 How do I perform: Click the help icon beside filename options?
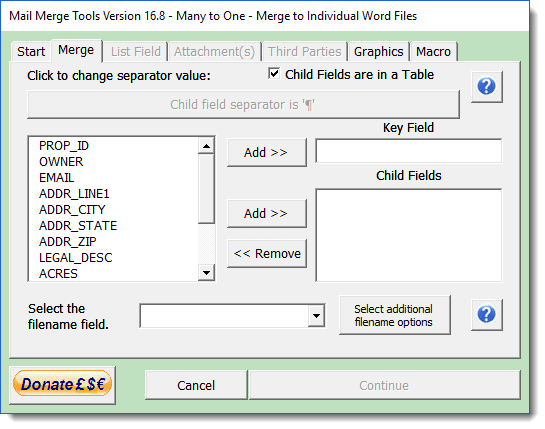point(487,315)
